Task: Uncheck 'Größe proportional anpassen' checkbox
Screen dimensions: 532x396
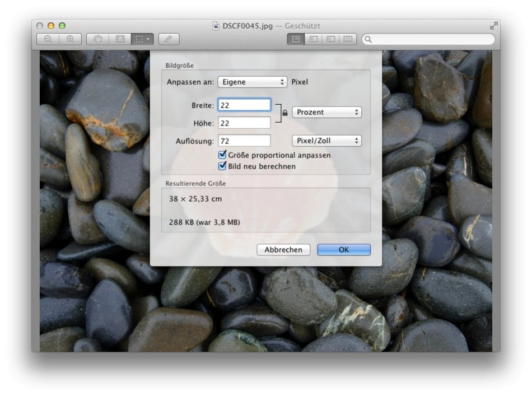Action: point(222,155)
